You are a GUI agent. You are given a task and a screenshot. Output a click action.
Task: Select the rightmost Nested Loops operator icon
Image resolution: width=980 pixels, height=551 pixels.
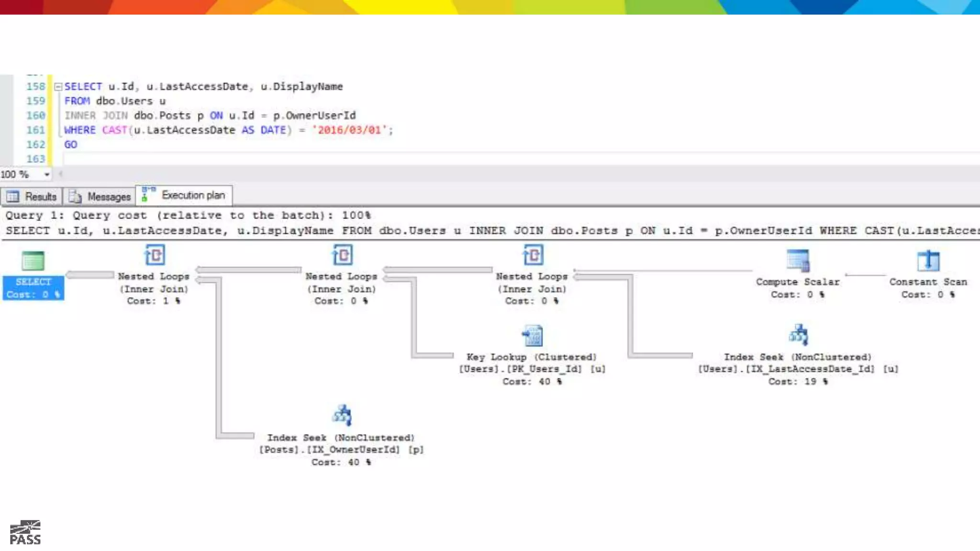click(x=533, y=255)
